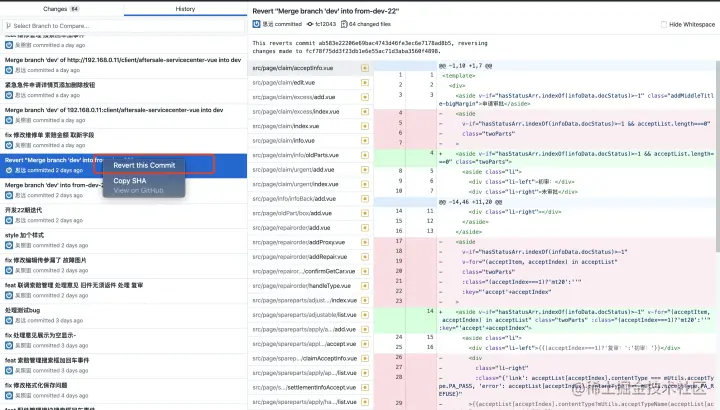
Task: Click modified status icon for confirmGetCar.vue
Action: tap(365, 271)
